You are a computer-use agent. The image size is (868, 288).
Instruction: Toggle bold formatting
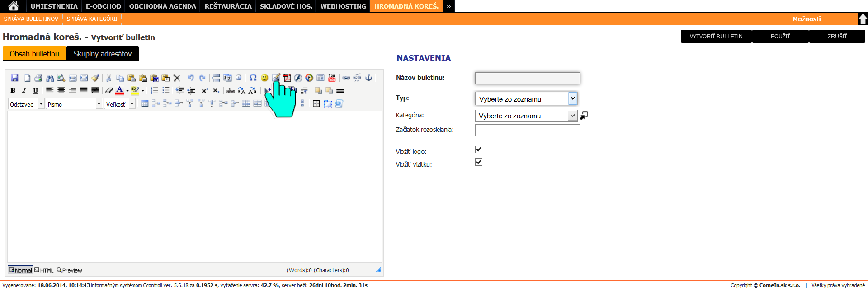[13, 91]
